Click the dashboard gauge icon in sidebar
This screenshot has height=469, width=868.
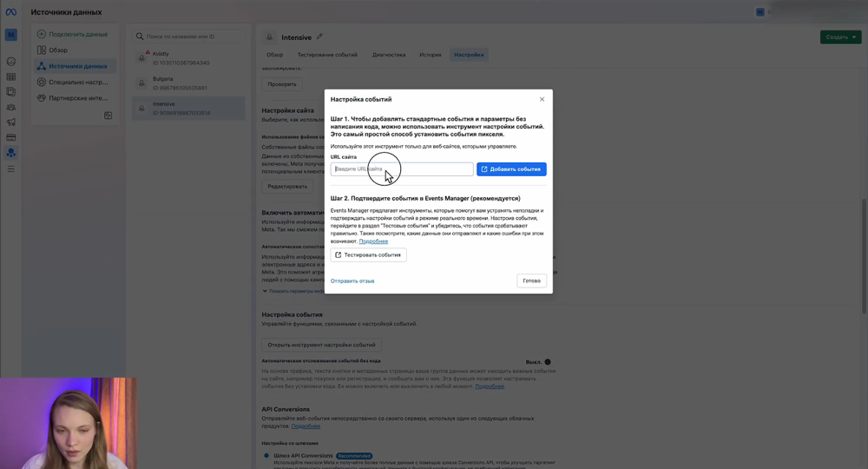click(11, 62)
